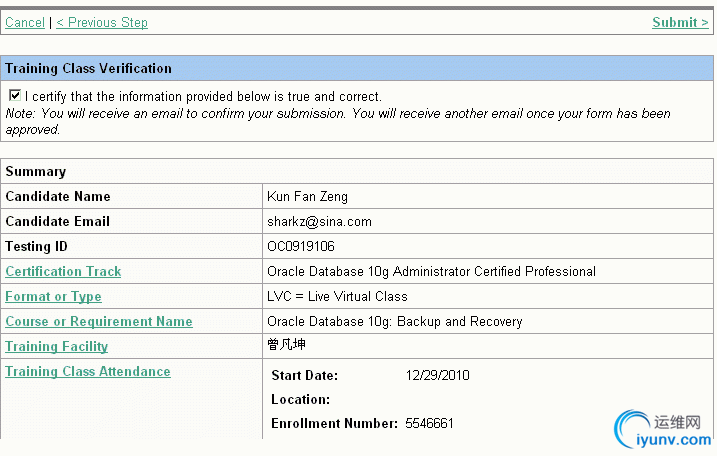This screenshot has height=456, width=717.
Task: Submit the training verification form
Action: click(680, 22)
